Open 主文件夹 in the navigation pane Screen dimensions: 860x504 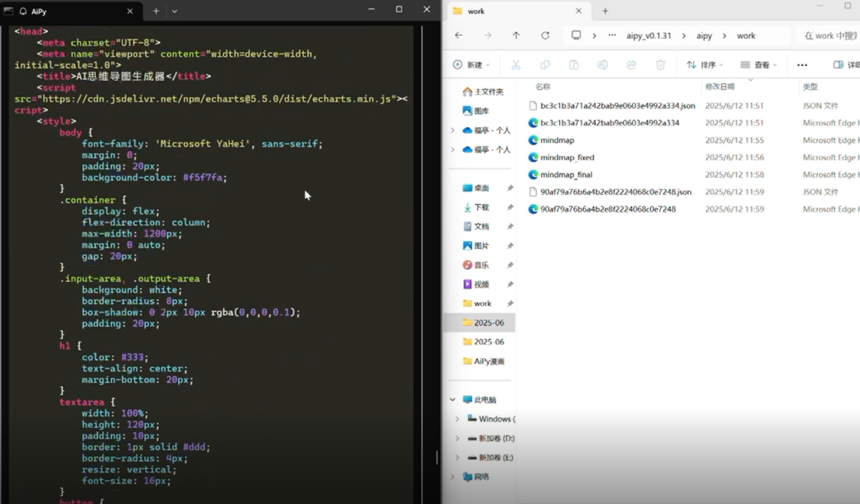pyautogui.click(x=484, y=91)
